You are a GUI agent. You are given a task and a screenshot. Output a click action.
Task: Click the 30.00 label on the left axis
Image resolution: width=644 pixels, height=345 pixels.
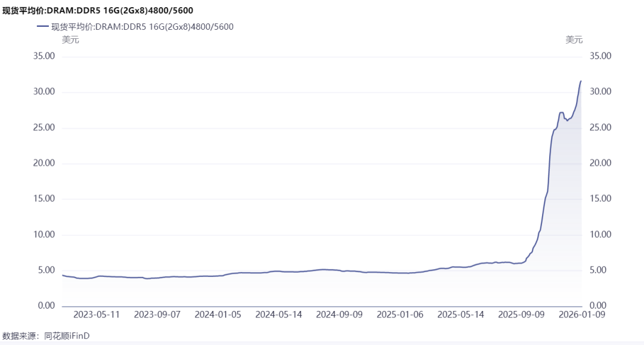point(44,91)
